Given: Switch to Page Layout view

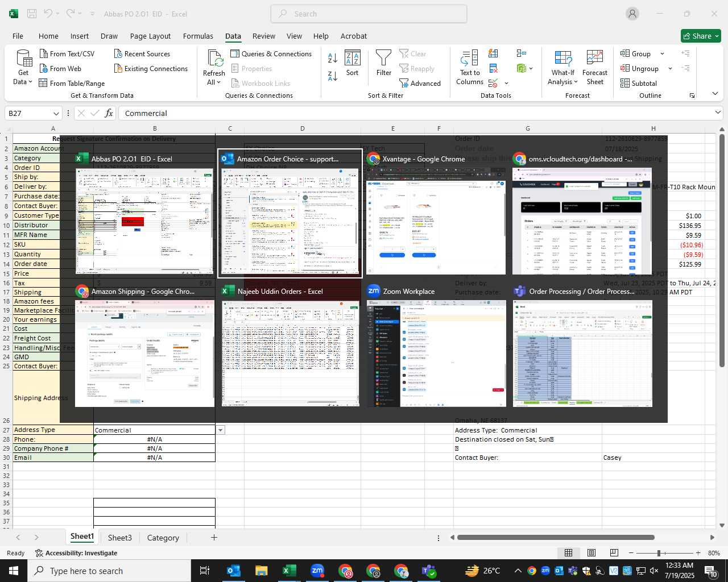Looking at the screenshot, I should tap(591, 552).
